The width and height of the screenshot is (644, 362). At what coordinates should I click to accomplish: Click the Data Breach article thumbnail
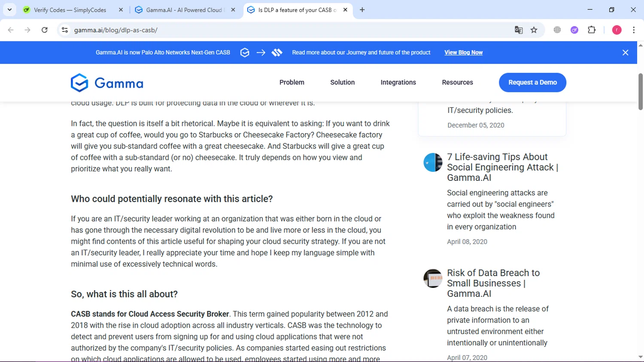pyautogui.click(x=433, y=278)
